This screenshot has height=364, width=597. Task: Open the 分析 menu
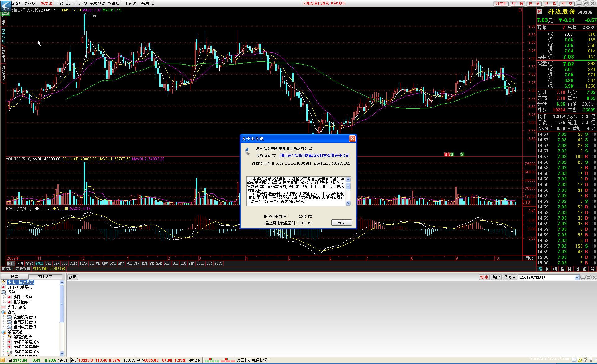[80, 3]
